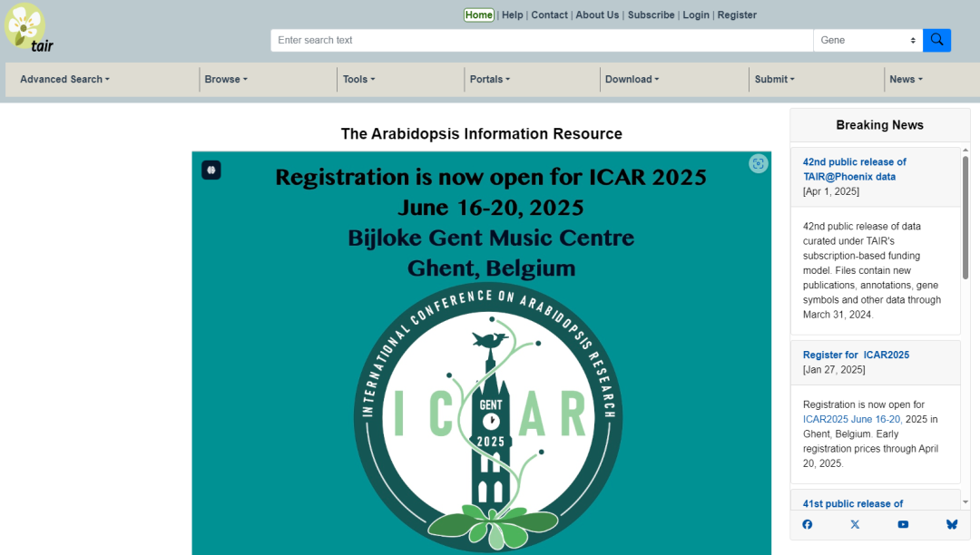The image size is (980, 555).
Task: Open the Facebook social icon
Action: [x=807, y=524]
